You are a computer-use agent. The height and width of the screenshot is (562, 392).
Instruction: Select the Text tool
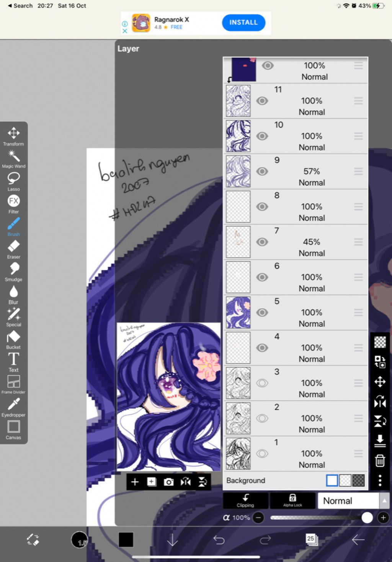click(13, 362)
